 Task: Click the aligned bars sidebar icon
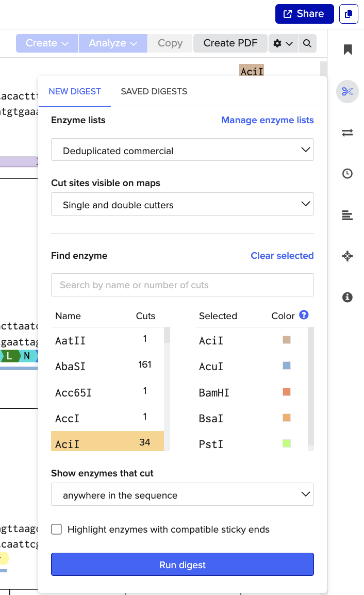point(348,216)
